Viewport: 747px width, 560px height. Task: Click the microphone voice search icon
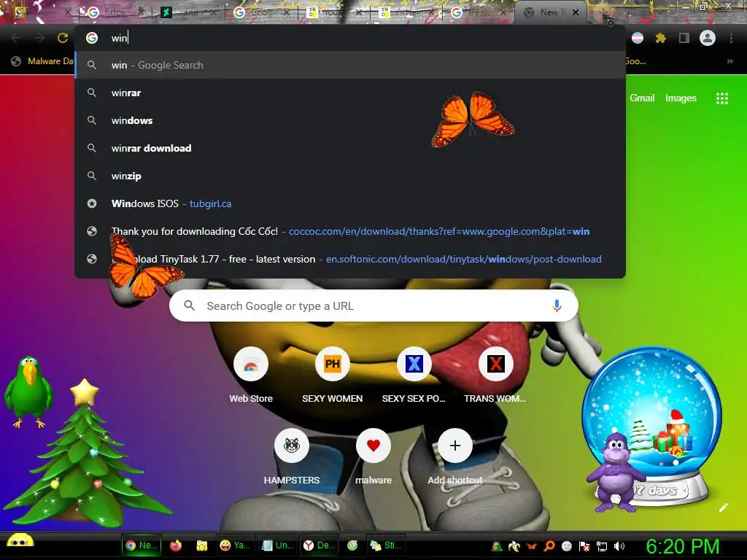(x=557, y=306)
